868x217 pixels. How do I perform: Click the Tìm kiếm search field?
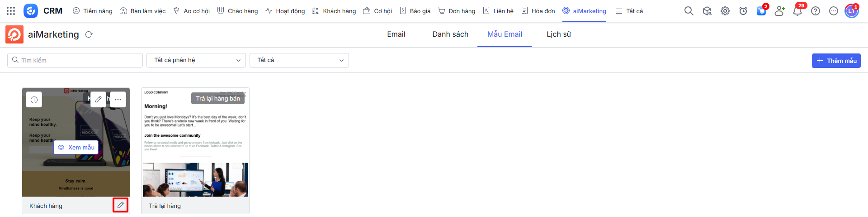click(75, 60)
